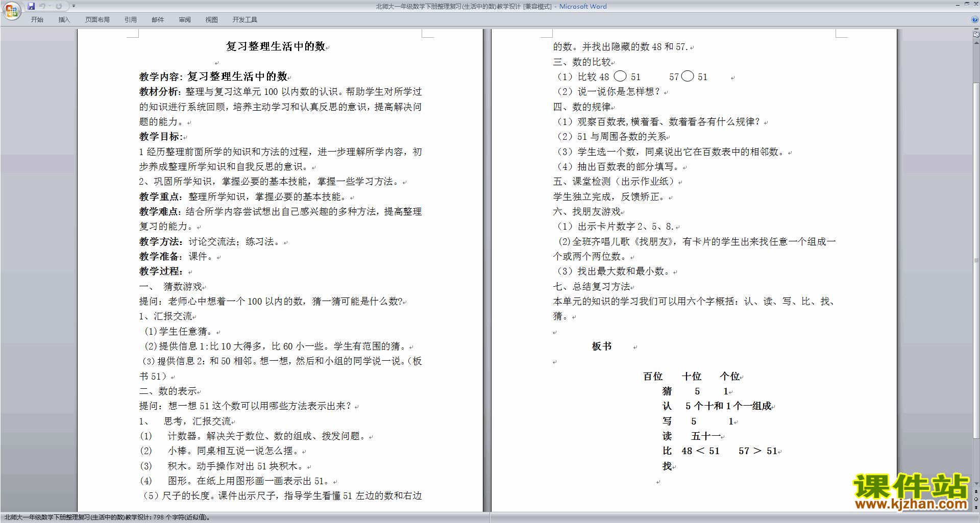Click heading 三、数的比较 on right page

(x=582, y=62)
